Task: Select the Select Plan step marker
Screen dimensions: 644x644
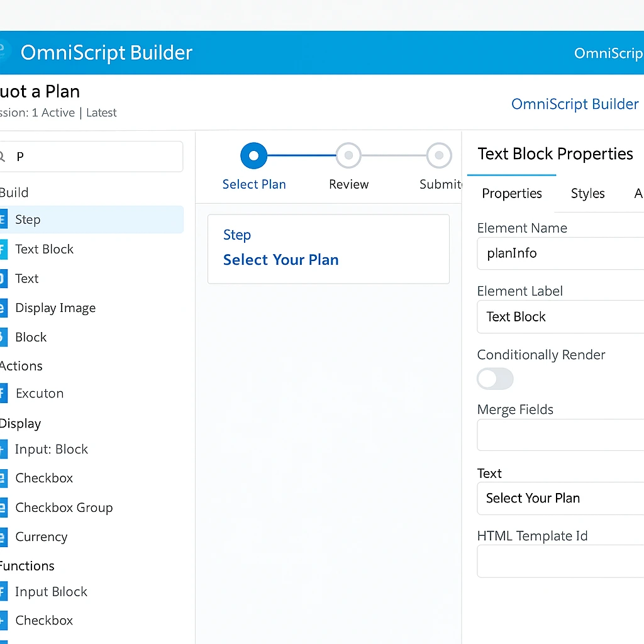Action: (253, 155)
